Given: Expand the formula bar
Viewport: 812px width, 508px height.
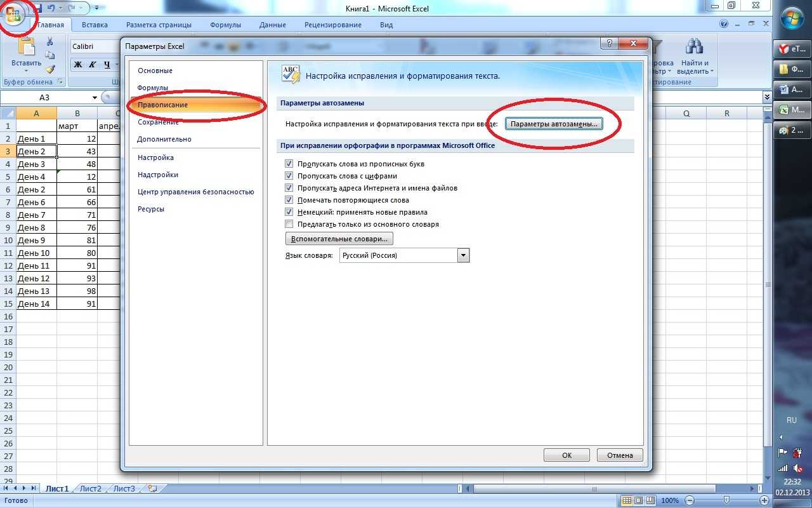Looking at the screenshot, I should pos(767,97).
